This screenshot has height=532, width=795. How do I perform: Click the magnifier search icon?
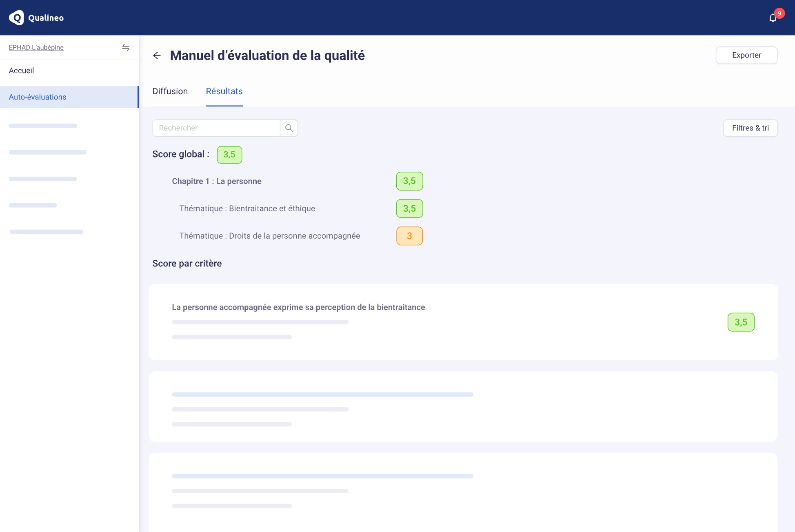pos(289,128)
